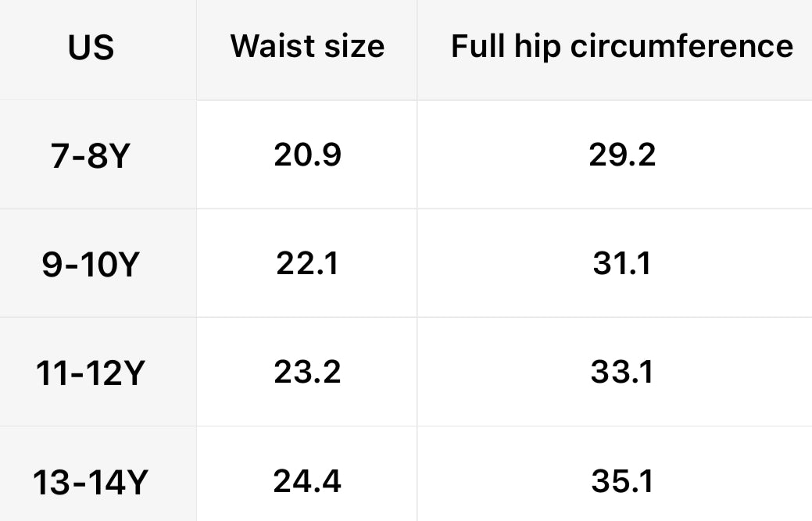
Task: Select waist value 20.9
Action: pyautogui.click(x=307, y=155)
